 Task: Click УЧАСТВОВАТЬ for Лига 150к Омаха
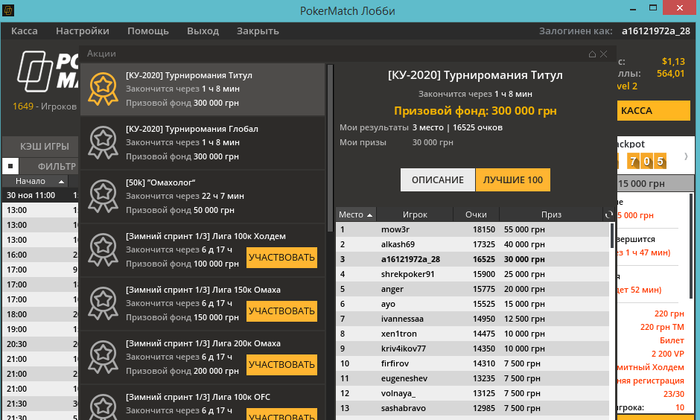(x=282, y=311)
